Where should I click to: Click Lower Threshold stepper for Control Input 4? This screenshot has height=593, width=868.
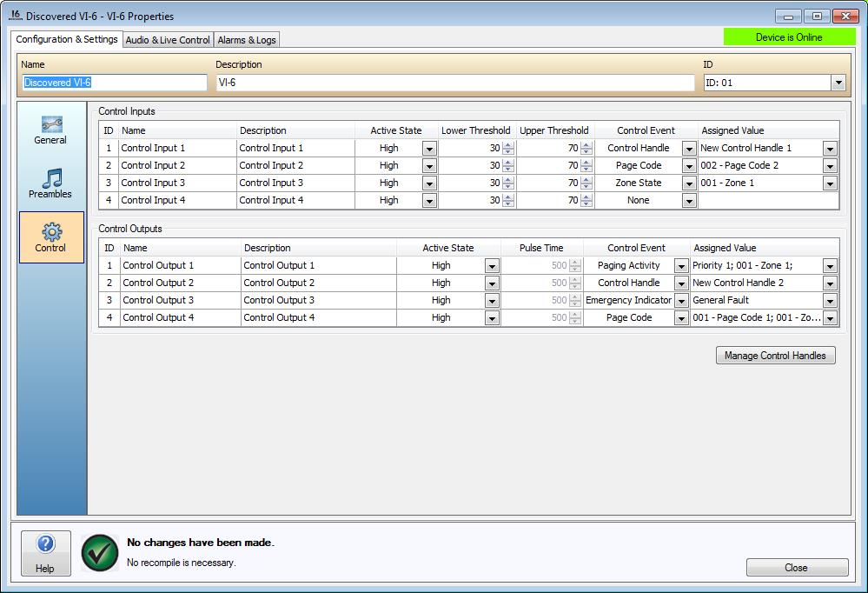pyautogui.click(x=508, y=201)
